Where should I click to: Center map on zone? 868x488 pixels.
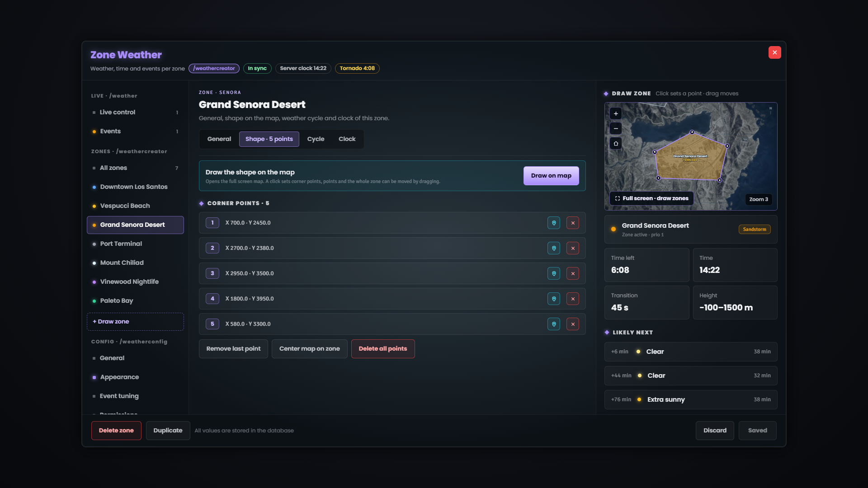309,349
